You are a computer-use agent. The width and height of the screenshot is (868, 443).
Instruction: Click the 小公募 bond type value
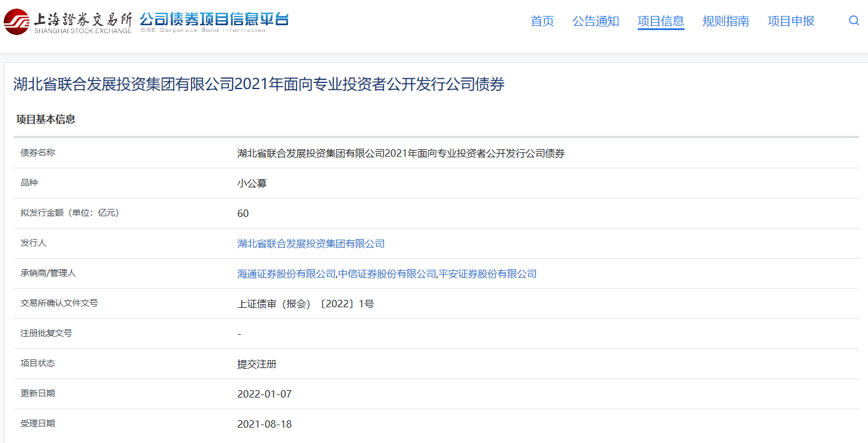tap(252, 184)
